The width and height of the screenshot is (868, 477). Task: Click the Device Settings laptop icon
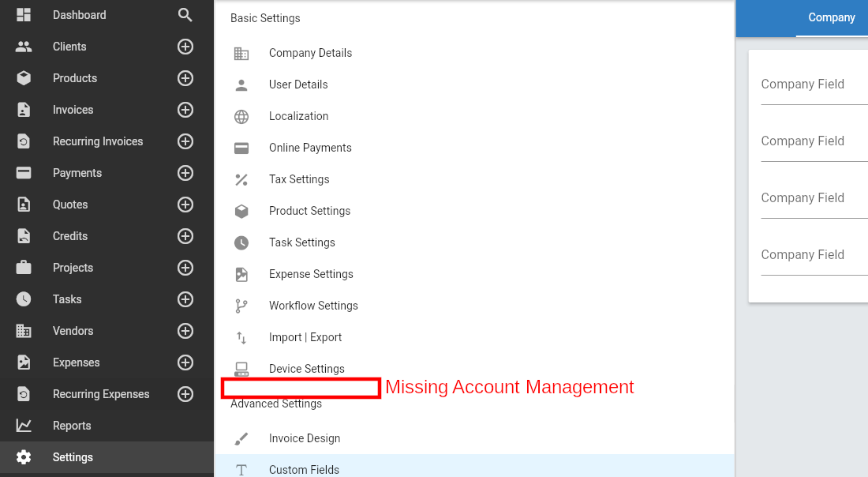click(x=241, y=369)
